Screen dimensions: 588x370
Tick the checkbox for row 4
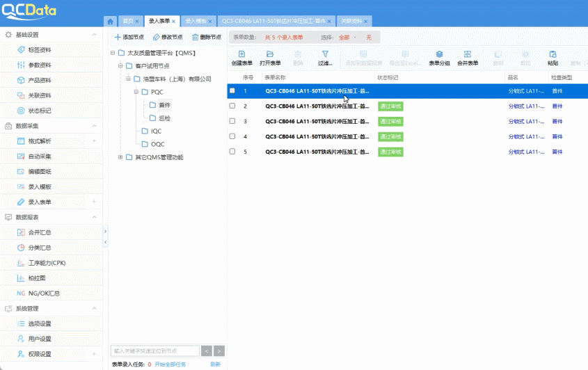tap(232, 137)
